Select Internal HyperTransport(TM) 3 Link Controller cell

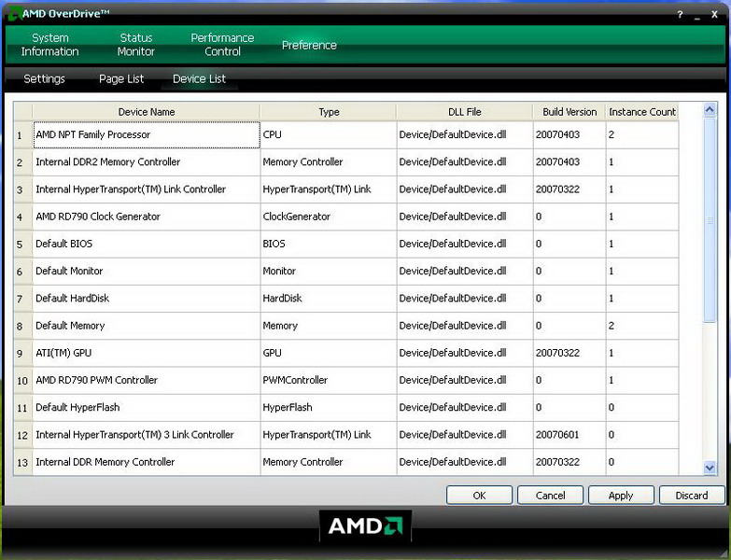147,435
